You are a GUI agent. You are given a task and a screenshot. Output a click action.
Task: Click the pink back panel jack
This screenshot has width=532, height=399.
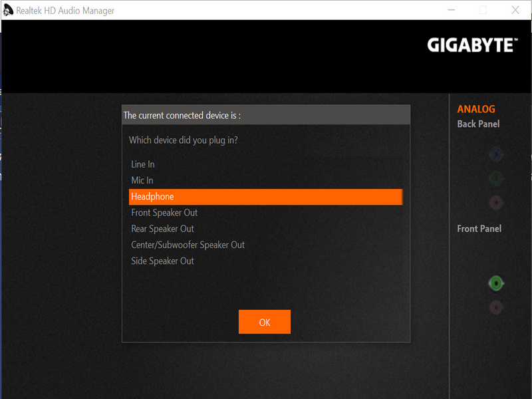coord(496,203)
